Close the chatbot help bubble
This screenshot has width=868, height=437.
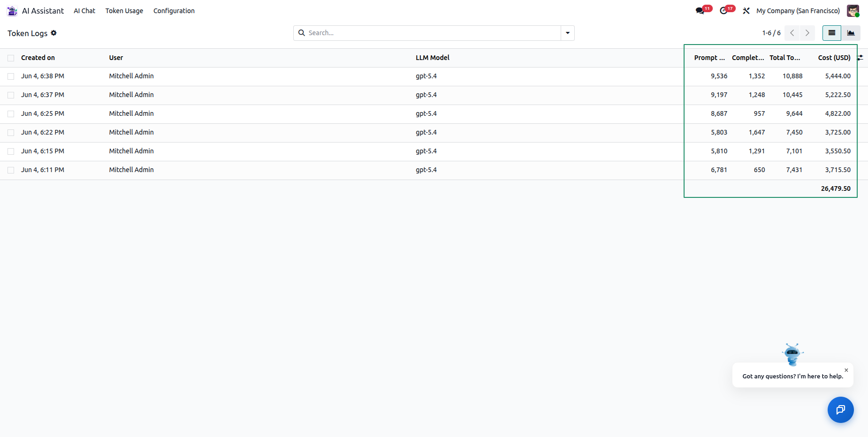click(x=846, y=370)
